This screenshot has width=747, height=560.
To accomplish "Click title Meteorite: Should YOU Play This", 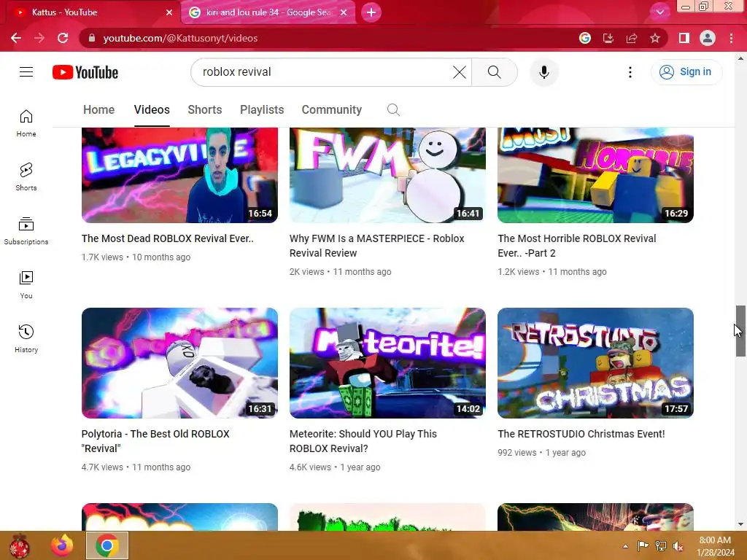I will tap(363, 441).
